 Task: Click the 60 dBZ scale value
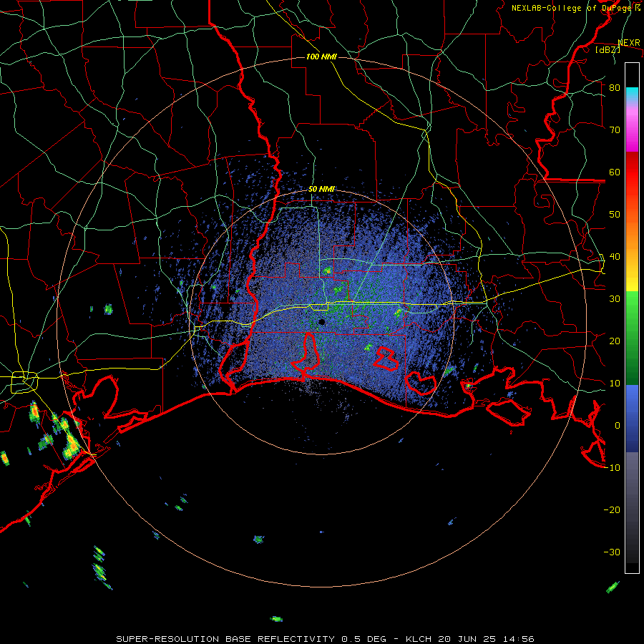pyautogui.click(x=615, y=172)
